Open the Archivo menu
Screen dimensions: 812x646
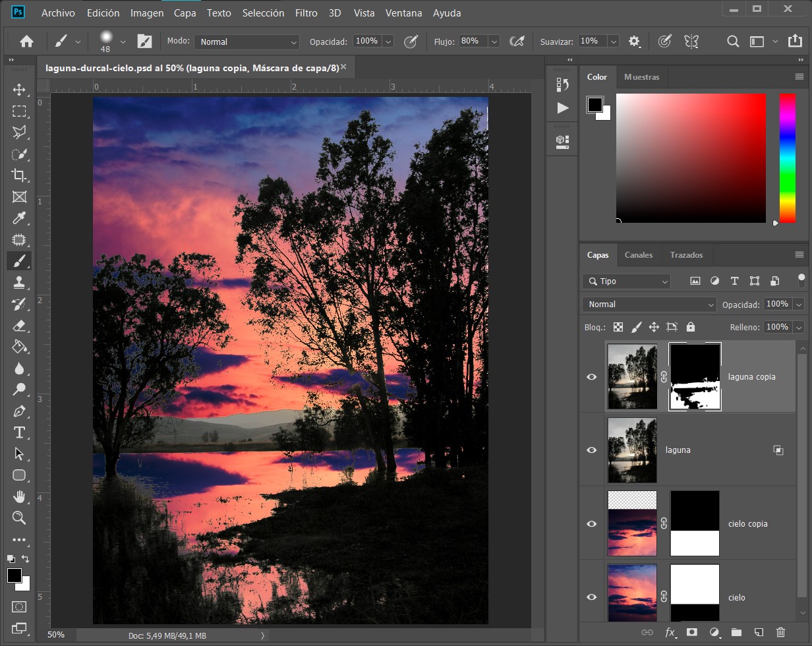(x=58, y=13)
